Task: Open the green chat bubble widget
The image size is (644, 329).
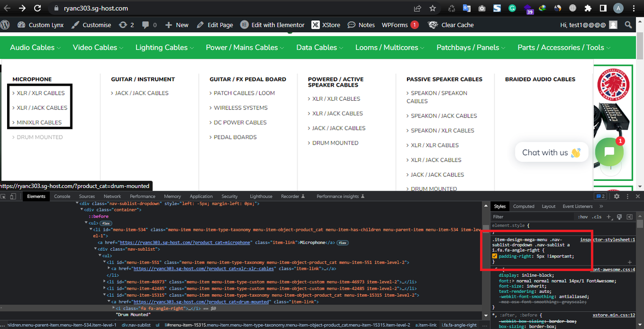Action: coord(609,152)
